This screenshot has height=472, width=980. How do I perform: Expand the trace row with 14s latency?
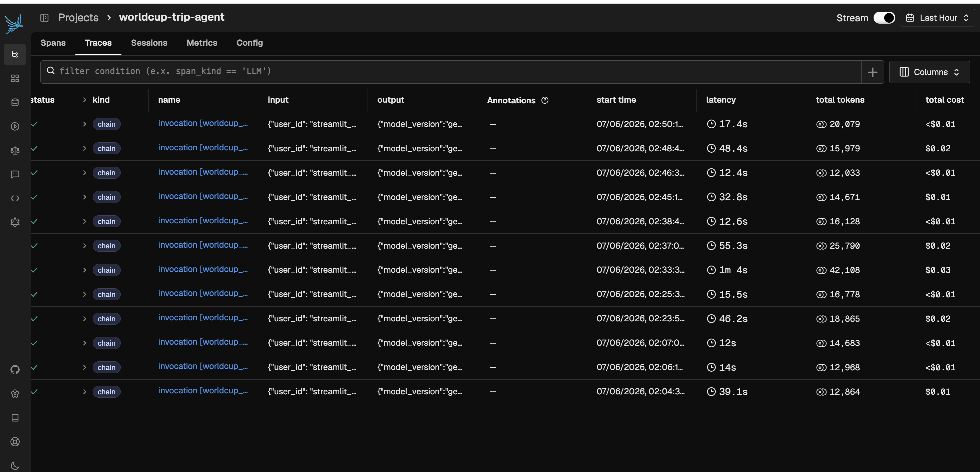click(x=84, y=367)
